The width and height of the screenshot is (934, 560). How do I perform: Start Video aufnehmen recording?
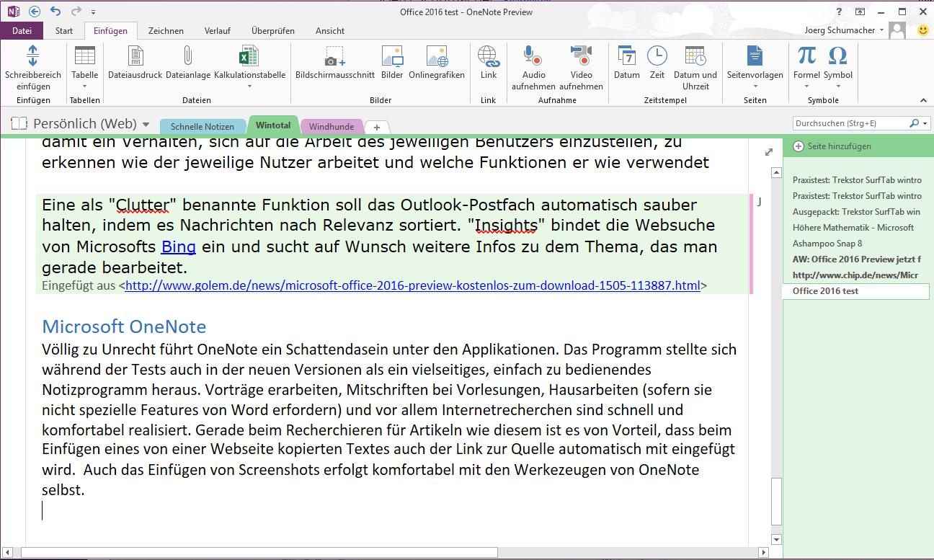581,55
